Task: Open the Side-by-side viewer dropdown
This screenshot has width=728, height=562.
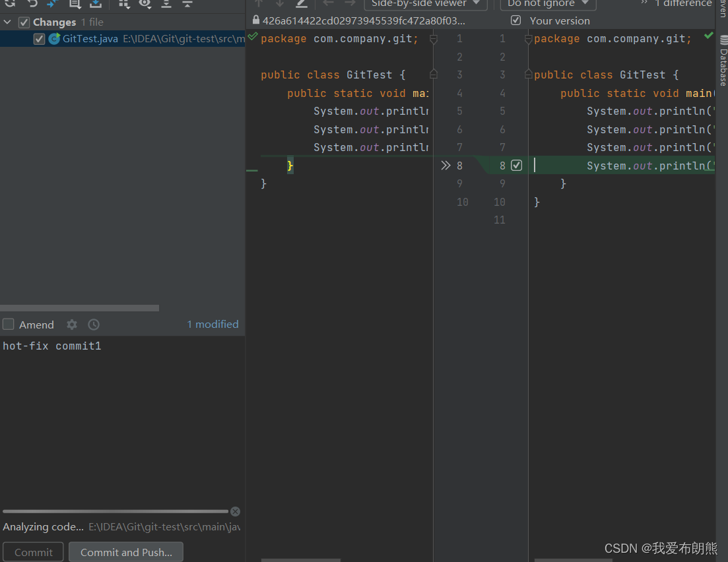Action: [x=425, y=5]
